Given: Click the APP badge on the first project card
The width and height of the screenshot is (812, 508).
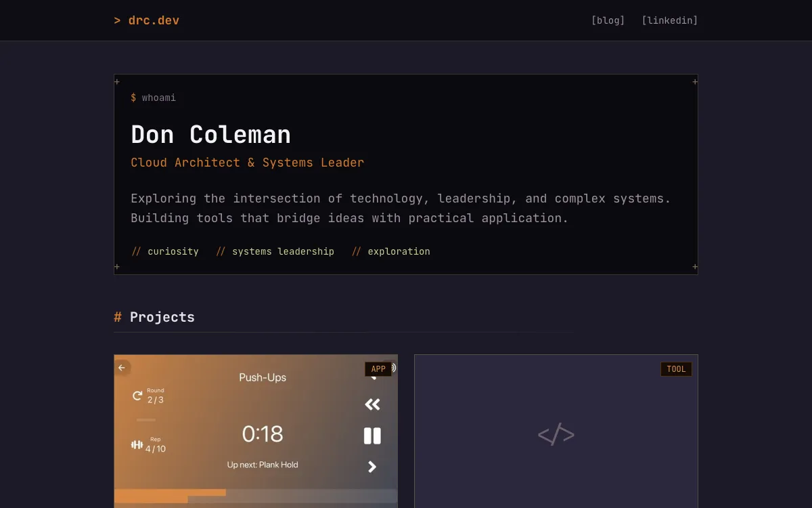Looking at the screenshot, I should [x=378, y=369].
